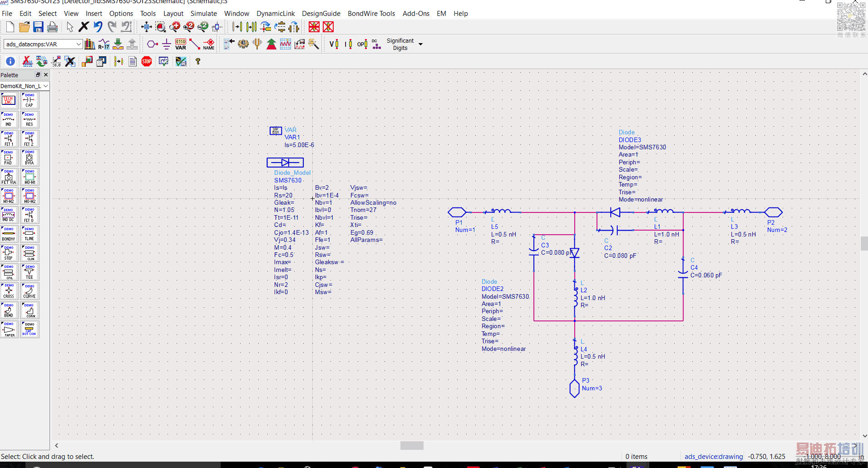Open the DynamicLink menu

275,14
